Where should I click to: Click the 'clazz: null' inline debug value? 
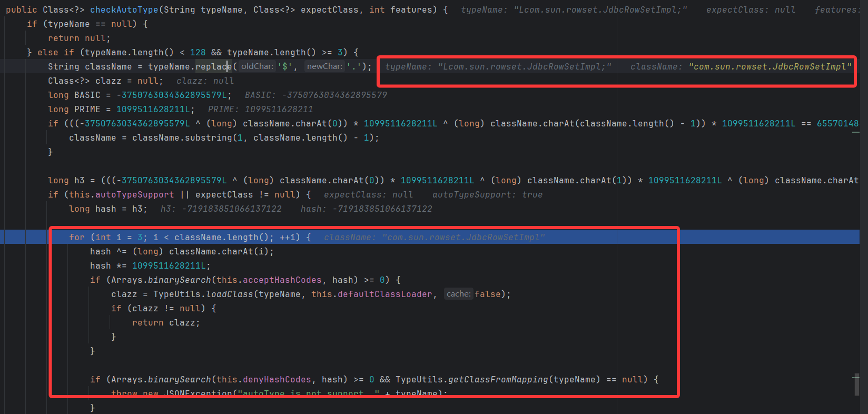[x=205, y=81]
